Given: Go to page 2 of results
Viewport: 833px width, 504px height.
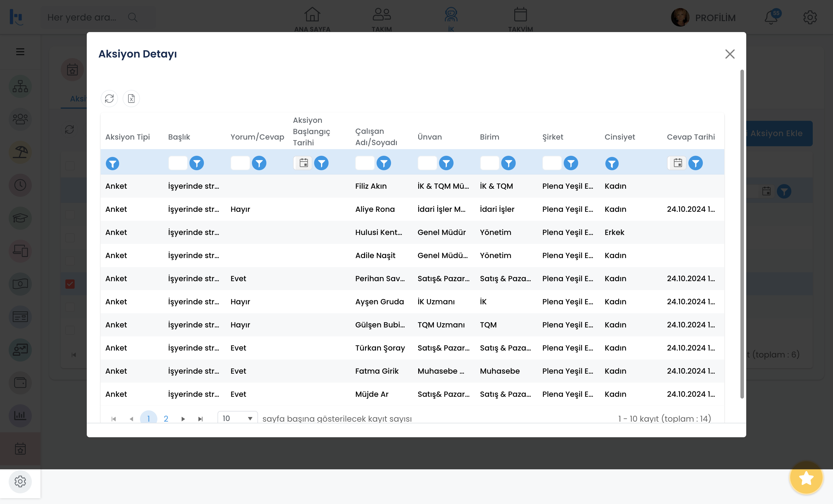Looking at the screenshot, I should coord(166,418).
